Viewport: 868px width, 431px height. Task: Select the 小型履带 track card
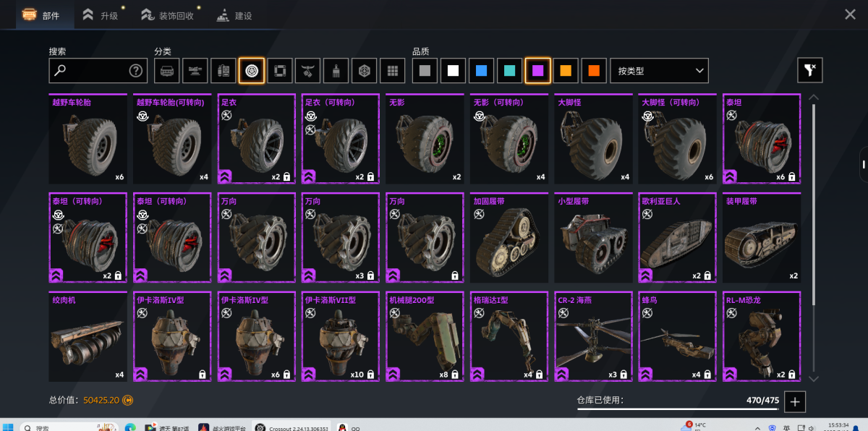(594, 238)
